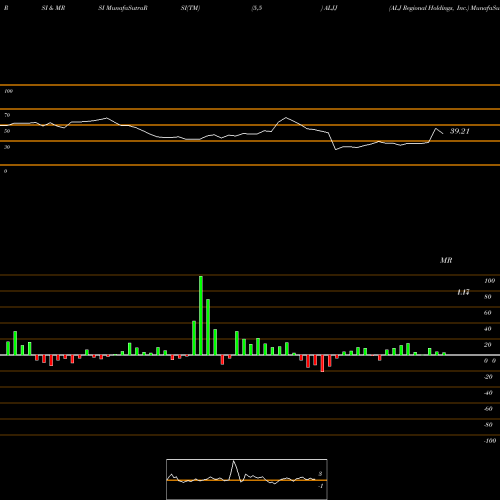Image resolution: width=500 pixels, height=500 pixels.
Task: Click the MR heading above the histogram
Action: 446,260
